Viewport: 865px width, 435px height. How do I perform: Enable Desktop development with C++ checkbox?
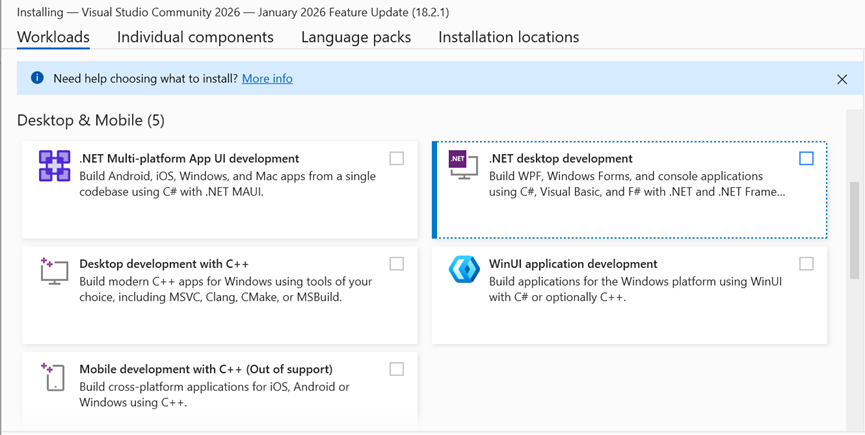point(397,264)
